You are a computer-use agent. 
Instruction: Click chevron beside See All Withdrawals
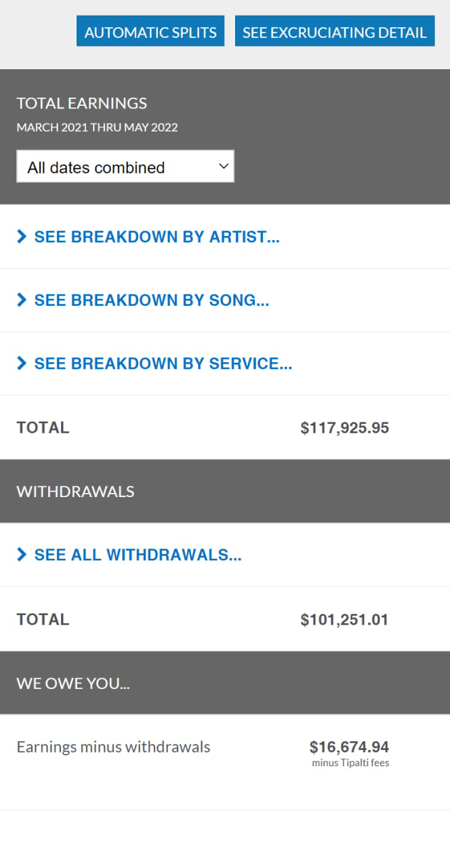pyautogui.click(x=22, y=555)
